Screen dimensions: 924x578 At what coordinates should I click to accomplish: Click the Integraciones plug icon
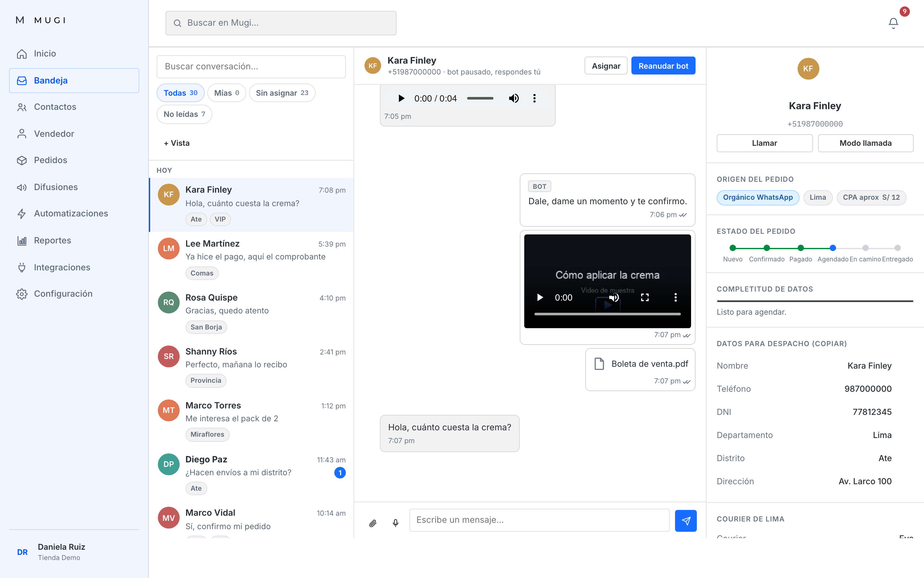point(22,267)
